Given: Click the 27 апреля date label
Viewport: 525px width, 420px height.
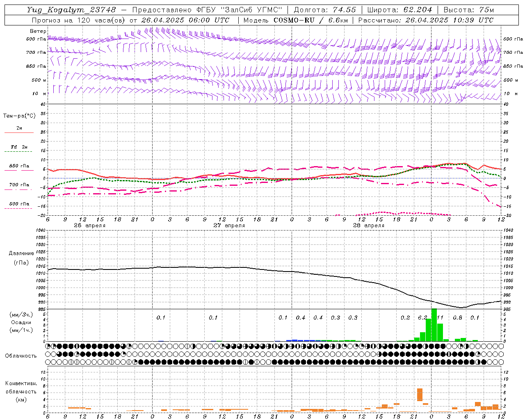Looking at the screenshot, I should [229, 226].
